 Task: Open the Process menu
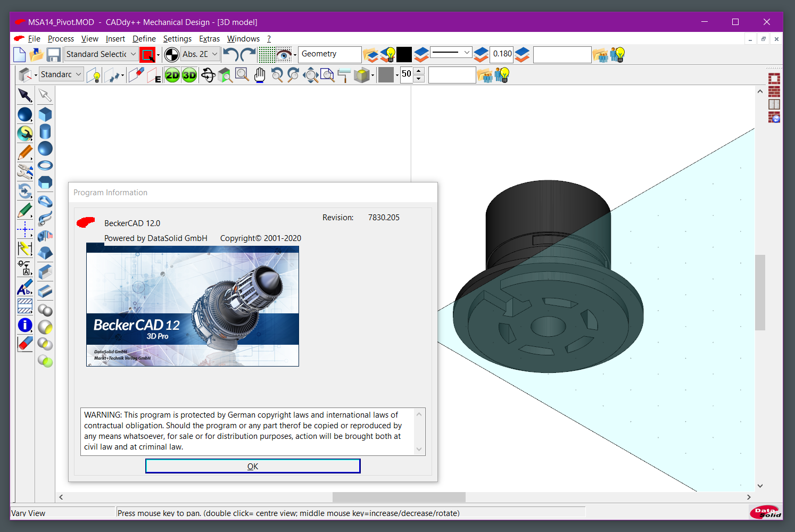[61, 39]
